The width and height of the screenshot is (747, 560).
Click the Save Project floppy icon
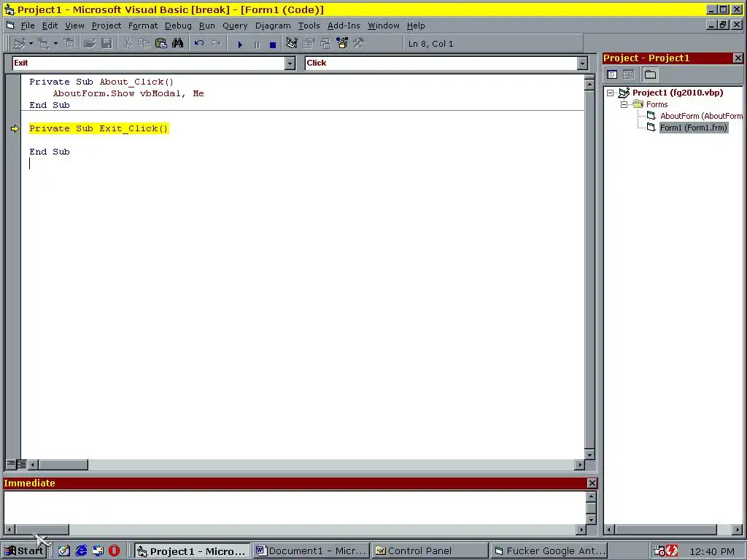coord(107,44)
